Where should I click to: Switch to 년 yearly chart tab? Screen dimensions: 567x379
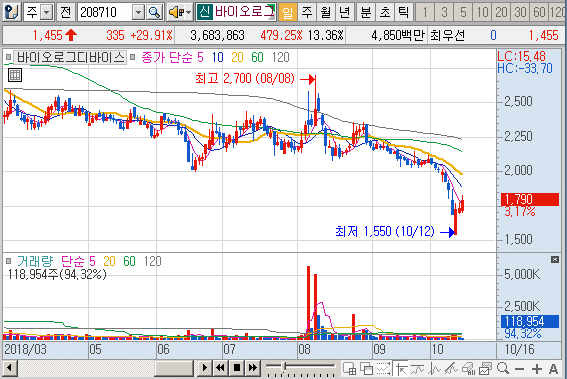344,12
